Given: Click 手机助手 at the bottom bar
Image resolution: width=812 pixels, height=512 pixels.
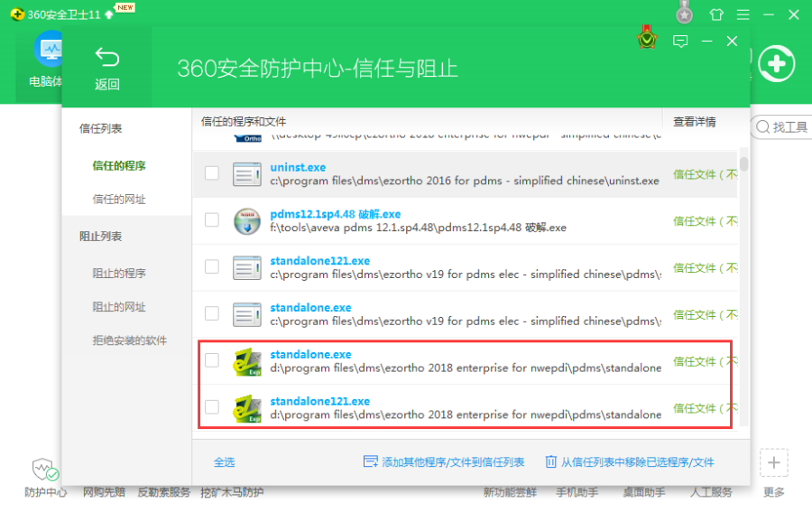Looking at the screenshot, I should [577, 492].
